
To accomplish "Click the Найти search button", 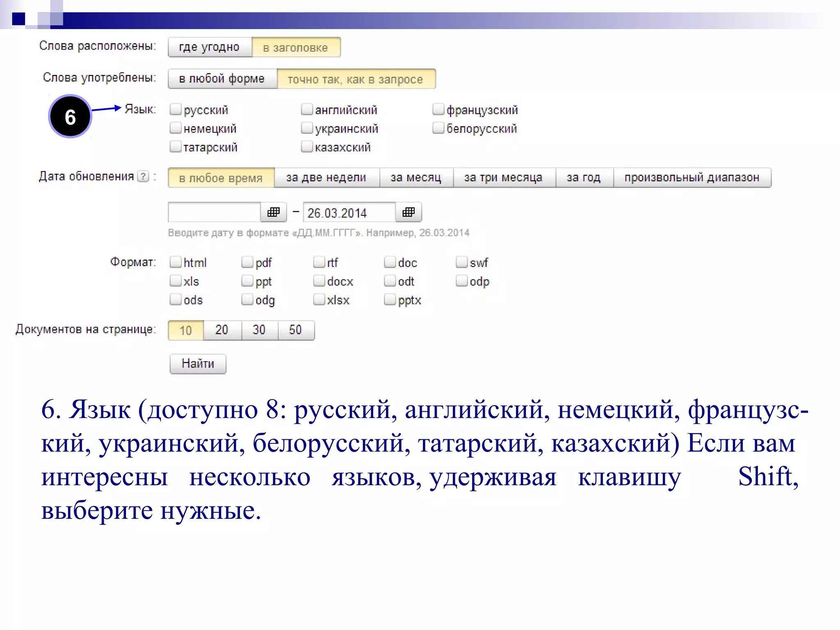I will click(198, 363).
